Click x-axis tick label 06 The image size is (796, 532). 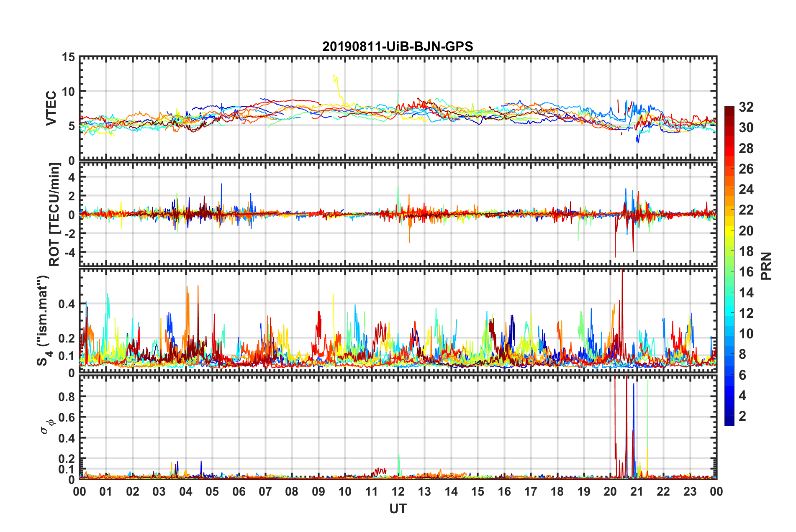[x=239, y=491]
